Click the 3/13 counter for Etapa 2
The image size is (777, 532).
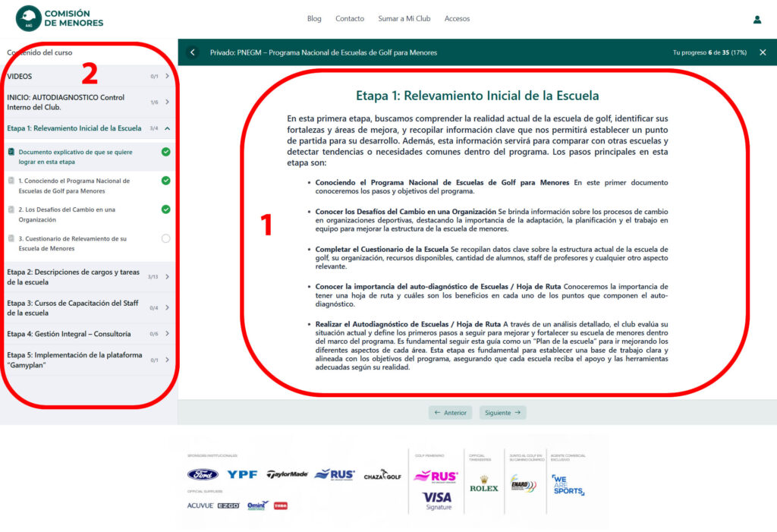click(x=153, y=277)
